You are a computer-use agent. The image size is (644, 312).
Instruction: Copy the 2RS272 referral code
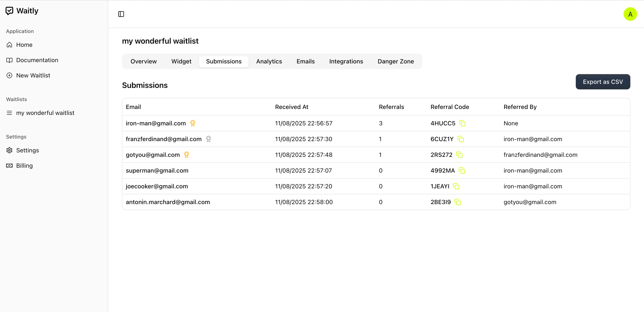pyautogui.click(x=459, y=155)
